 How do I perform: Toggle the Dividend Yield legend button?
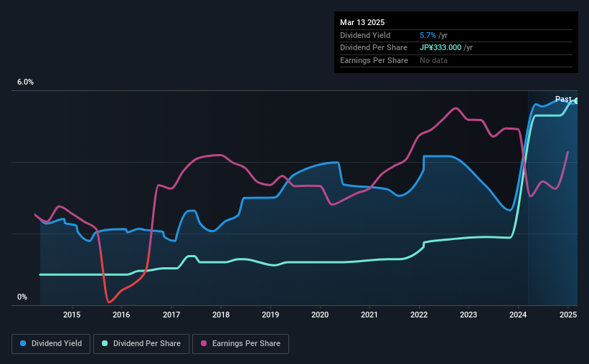51,344
